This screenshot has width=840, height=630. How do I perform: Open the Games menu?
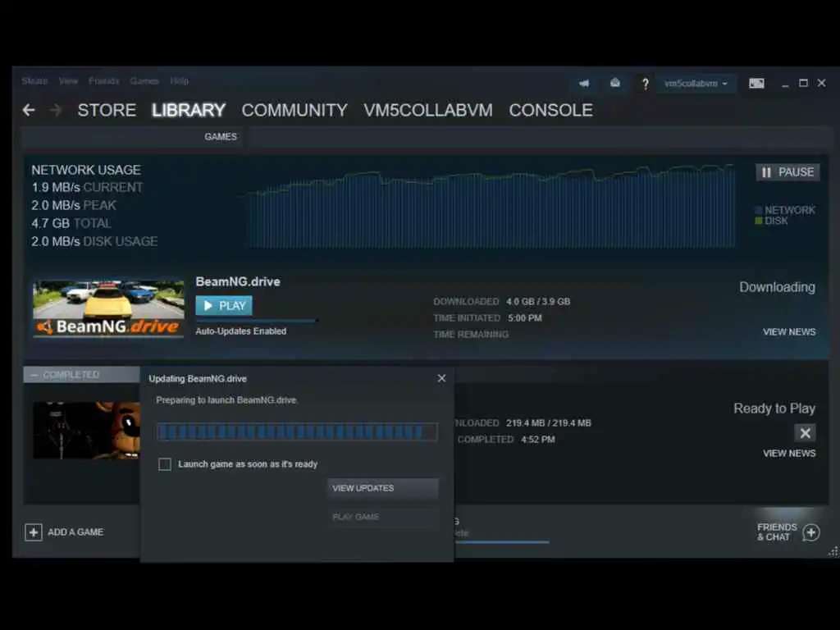144,81
